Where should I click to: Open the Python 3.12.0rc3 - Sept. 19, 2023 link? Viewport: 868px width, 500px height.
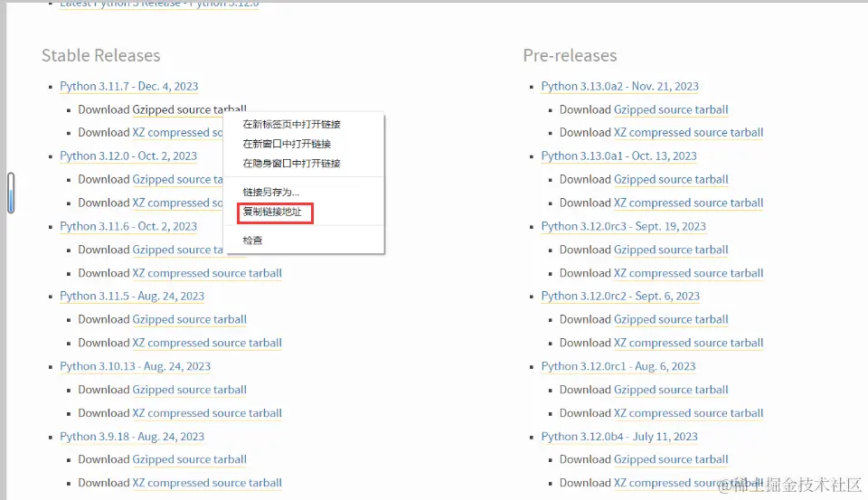623,226
